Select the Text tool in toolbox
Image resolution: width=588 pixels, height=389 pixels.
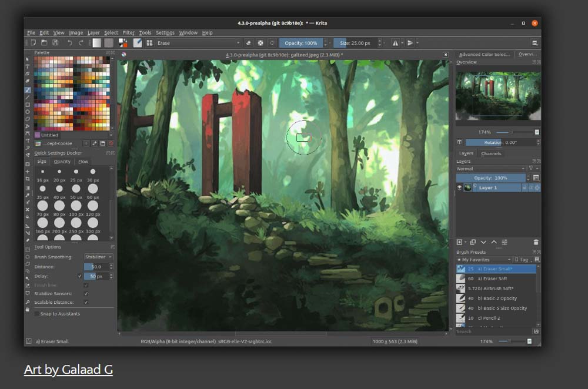(x=28, y=66)
